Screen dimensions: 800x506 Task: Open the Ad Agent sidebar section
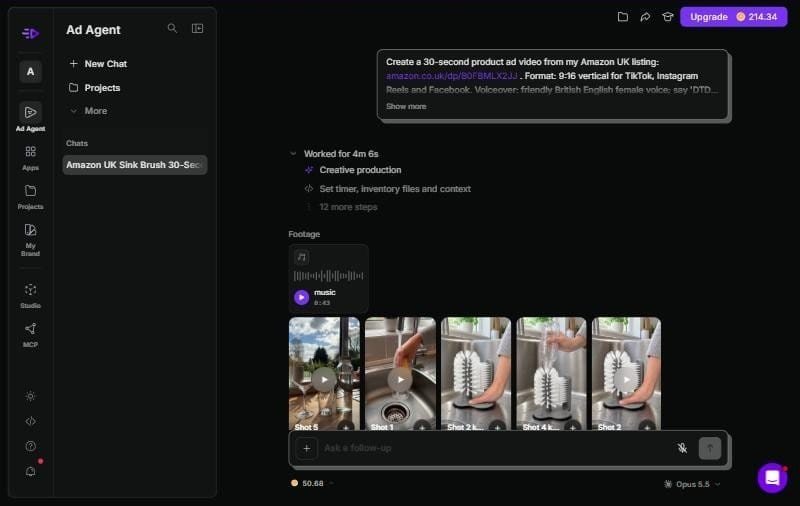click(30, 117)
